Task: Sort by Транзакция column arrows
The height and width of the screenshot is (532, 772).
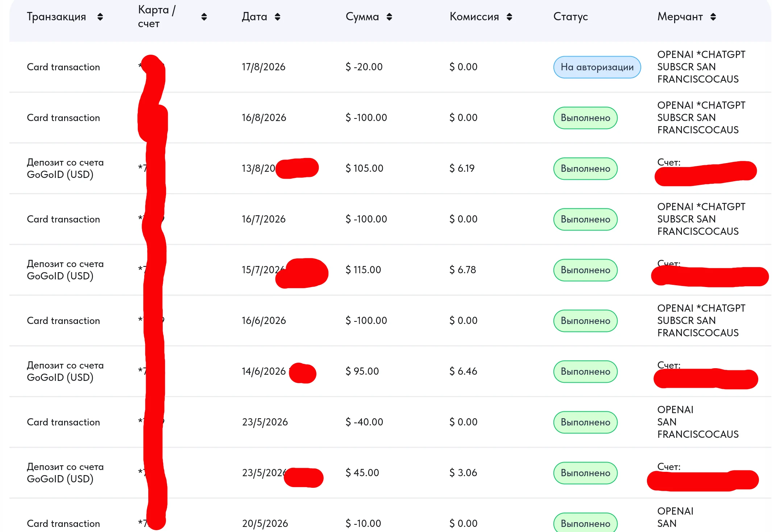Action: (x=100, y=17)
